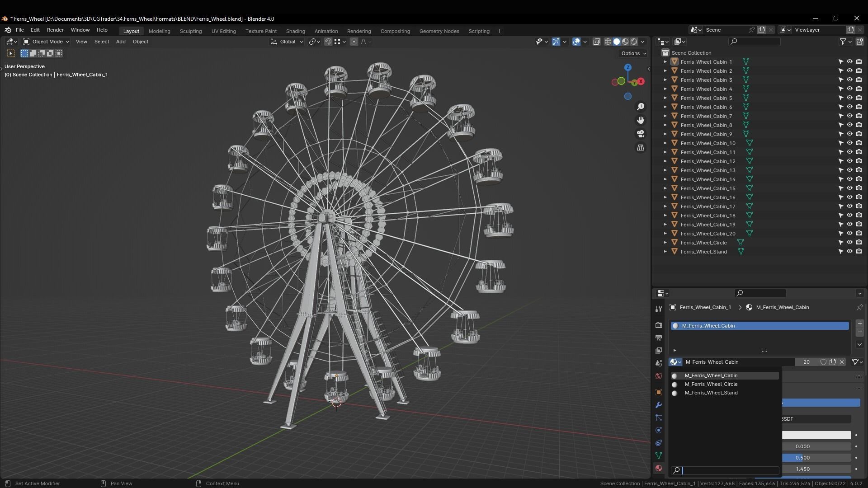The width and height of the screenshot is (868, 488).
Task: Click the viewport zoom magnifier icon
Action: (641, 107)
